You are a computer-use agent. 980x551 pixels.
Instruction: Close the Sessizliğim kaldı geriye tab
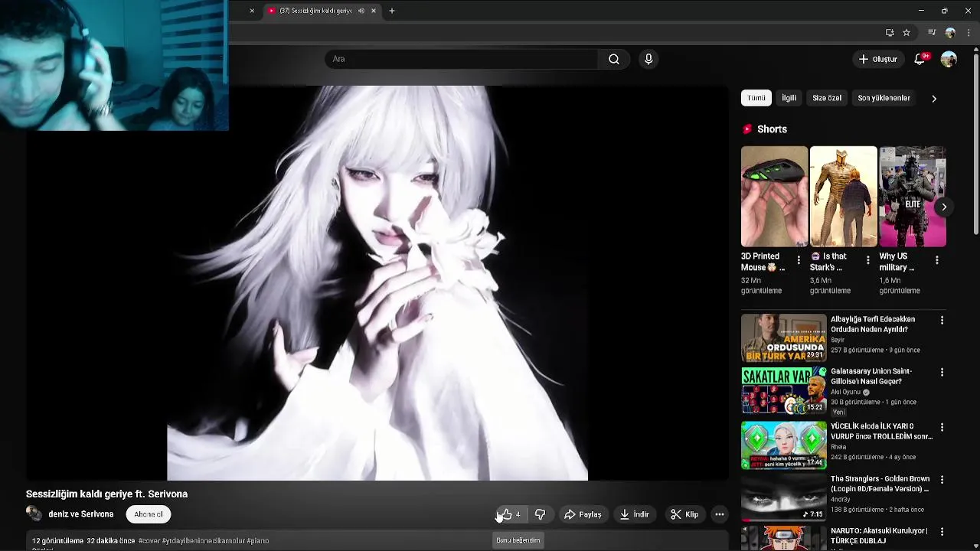[x=374, y=11]
